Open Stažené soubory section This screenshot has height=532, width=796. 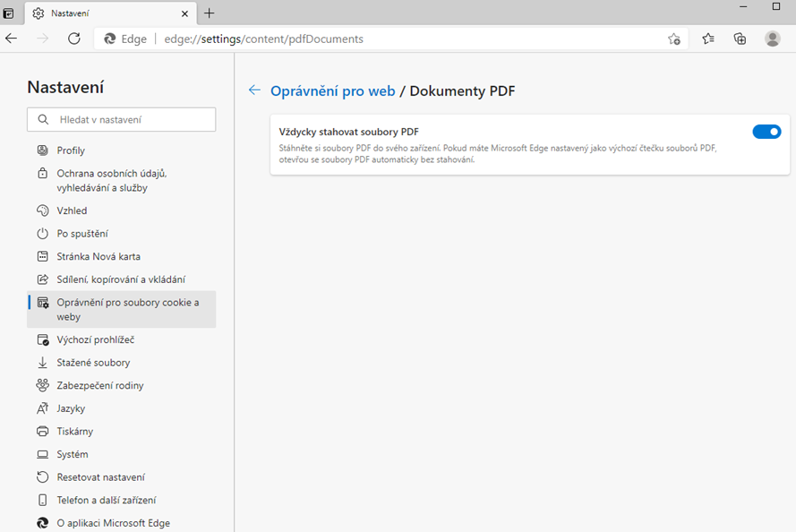tap(122, 362)
